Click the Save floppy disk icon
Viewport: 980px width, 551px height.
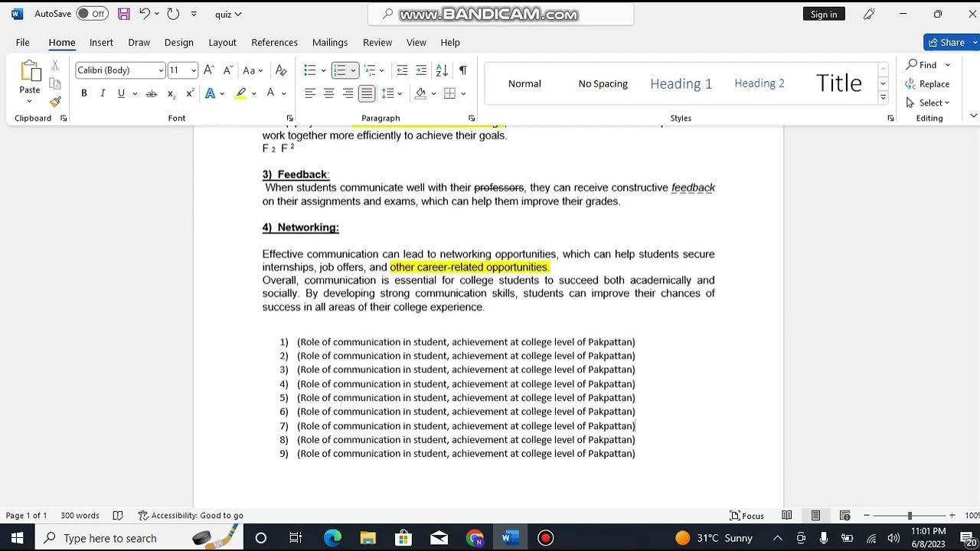tap(123, 14)
